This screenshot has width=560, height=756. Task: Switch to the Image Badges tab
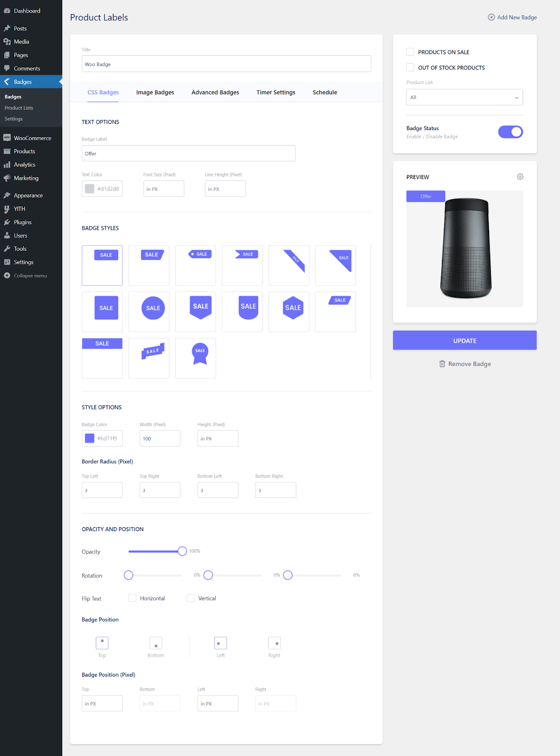155,92
